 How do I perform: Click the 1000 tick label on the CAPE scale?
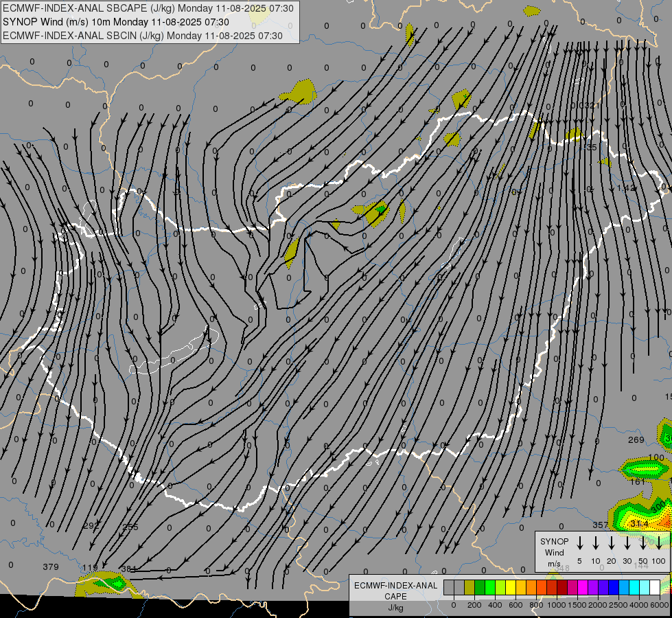(557, 605)
